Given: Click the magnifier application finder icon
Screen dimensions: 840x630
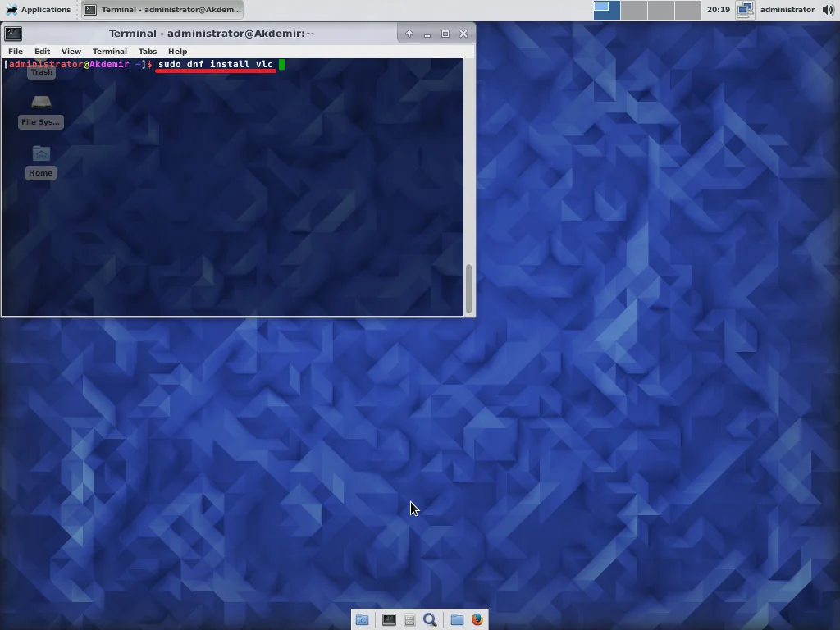Looking at the screenshot, I should 430,619.
